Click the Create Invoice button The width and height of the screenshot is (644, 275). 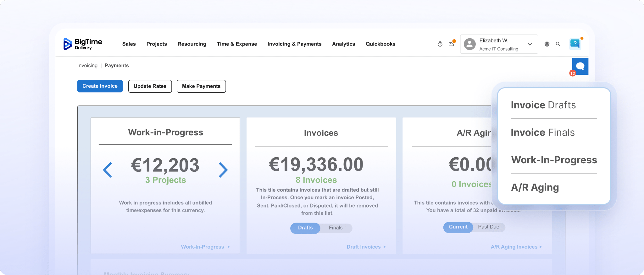click(100, 86)
